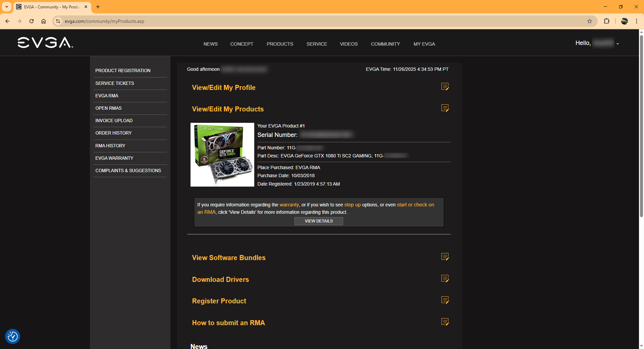This screenshot has height=349, width=644.
Task: Go back with the browser back arrow
Action: coord(7,21)
